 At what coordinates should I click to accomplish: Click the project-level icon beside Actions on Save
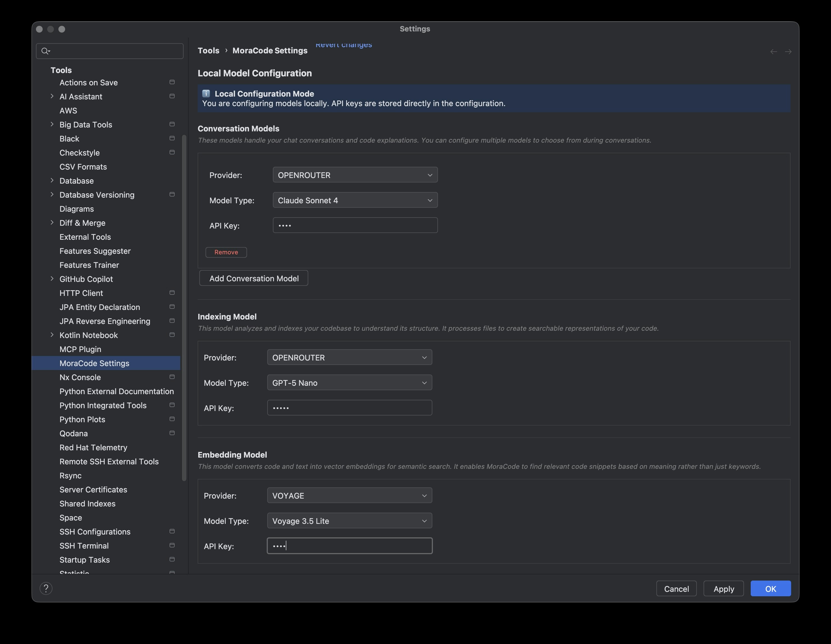pyautogui.click(x=172, y=82)
